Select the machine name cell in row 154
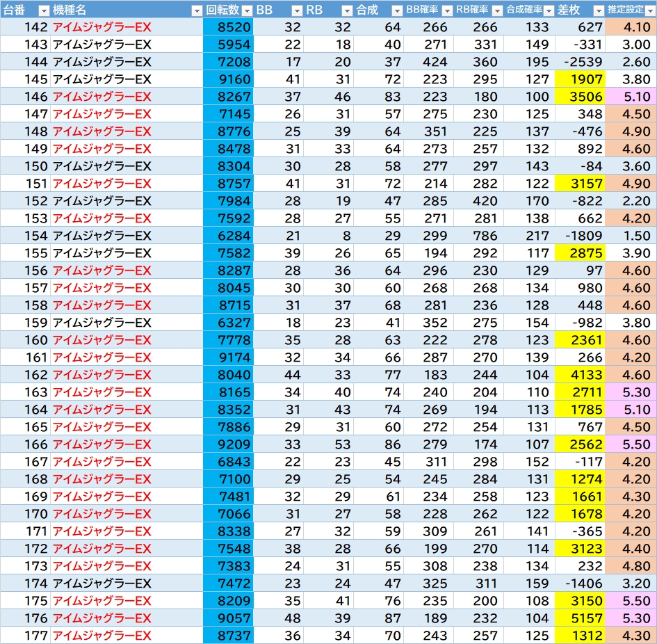Screen dimensions: 657x644 [127, 236]
